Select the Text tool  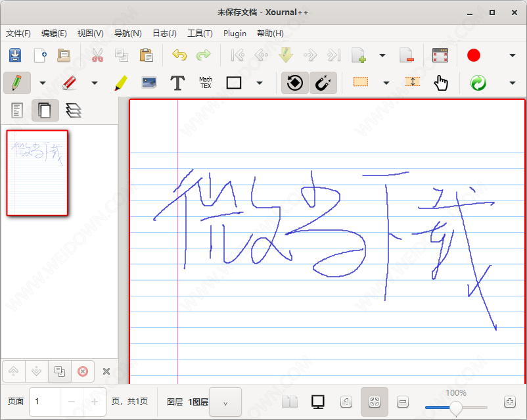click(x=177, y=83)
